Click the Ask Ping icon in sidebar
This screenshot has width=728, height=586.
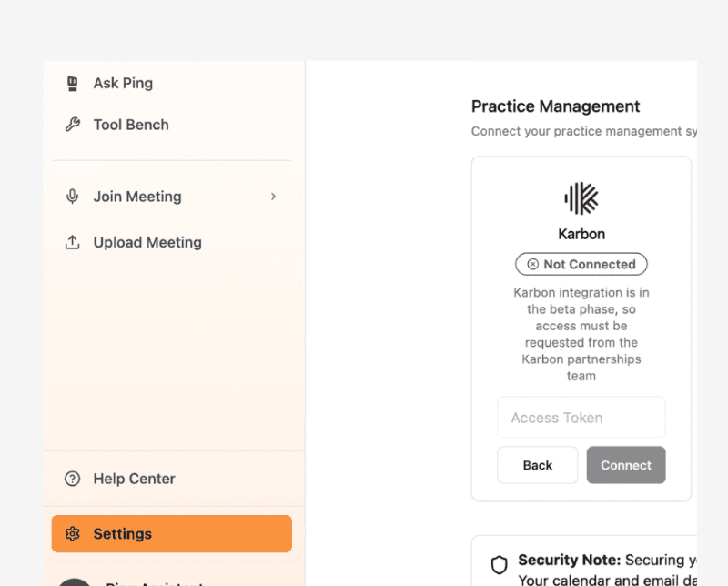point(73,84)
